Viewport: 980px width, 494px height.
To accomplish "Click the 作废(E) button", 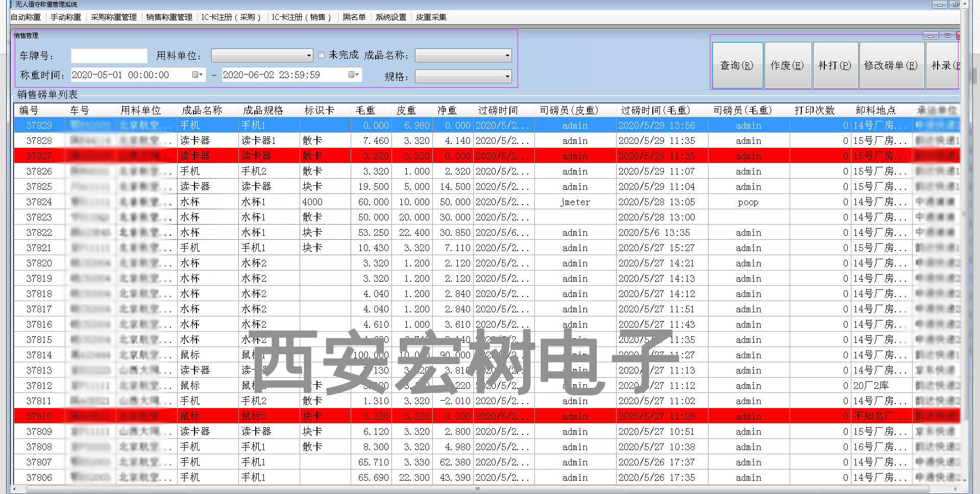I will tap(788, 65).
